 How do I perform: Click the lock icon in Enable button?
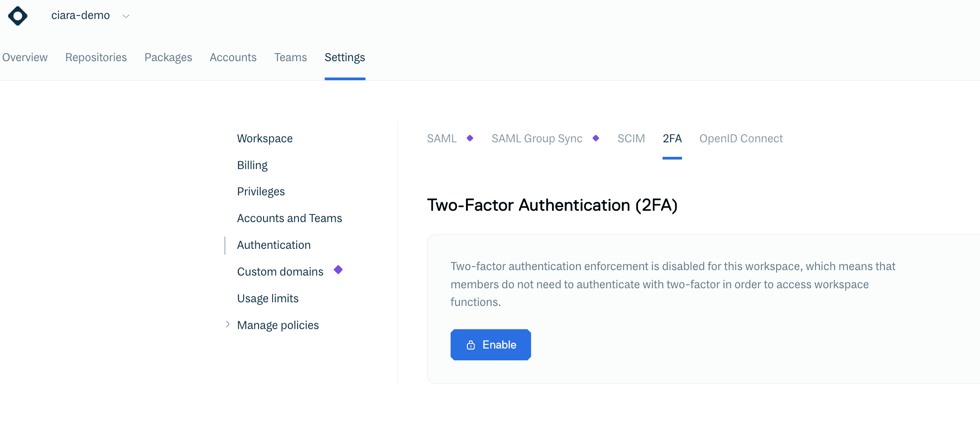coord(471,345)
